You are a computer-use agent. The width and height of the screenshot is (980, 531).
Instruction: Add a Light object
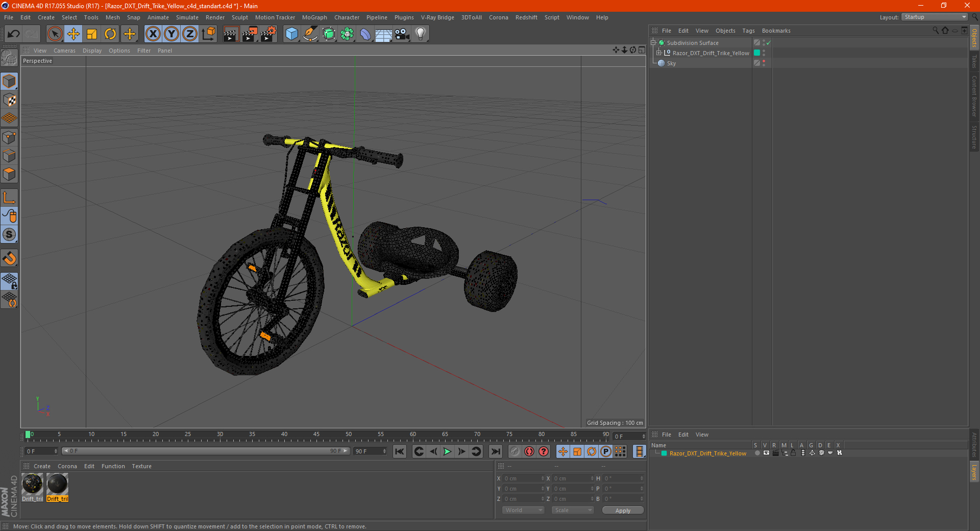pos(421,34)
